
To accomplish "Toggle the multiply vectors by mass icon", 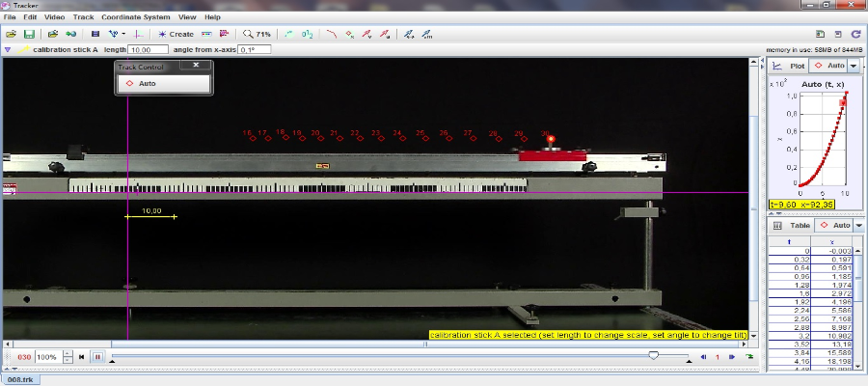I will 426,34.
